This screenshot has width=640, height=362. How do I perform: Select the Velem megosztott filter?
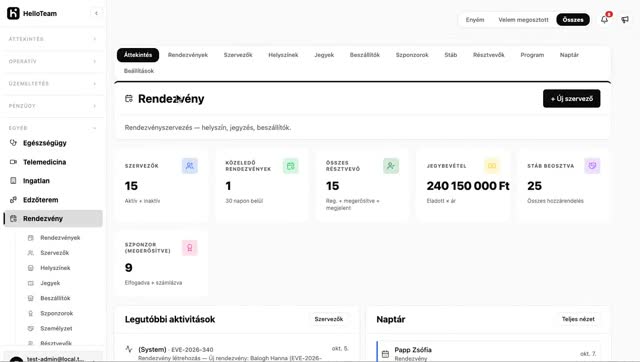(x=523, y=20)
